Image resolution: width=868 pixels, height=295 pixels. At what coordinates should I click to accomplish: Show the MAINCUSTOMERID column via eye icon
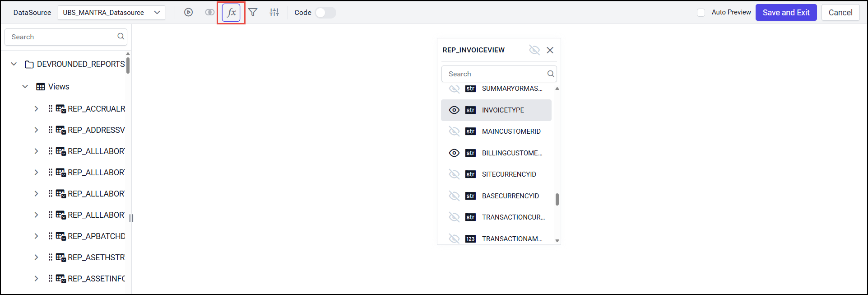tap(454, 131)
